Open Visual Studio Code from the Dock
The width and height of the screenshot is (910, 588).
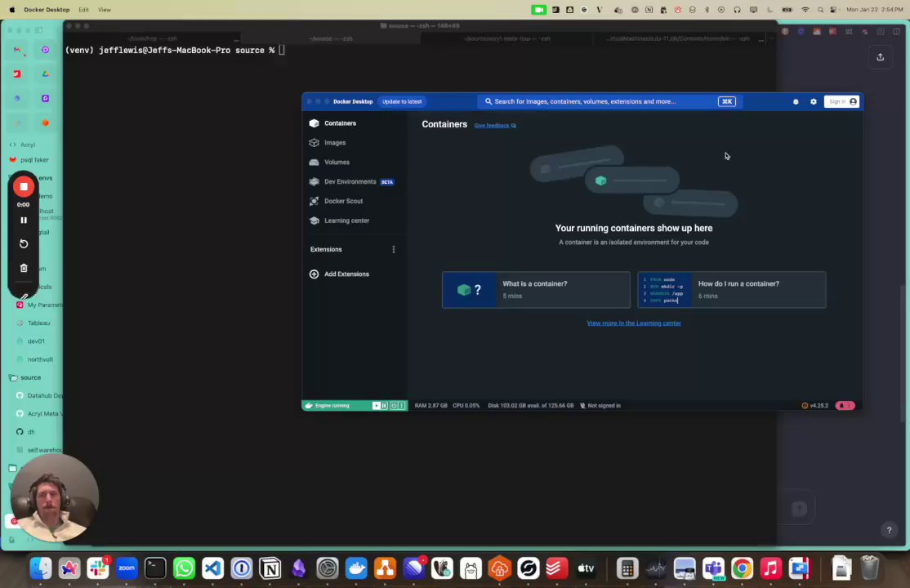212,568
